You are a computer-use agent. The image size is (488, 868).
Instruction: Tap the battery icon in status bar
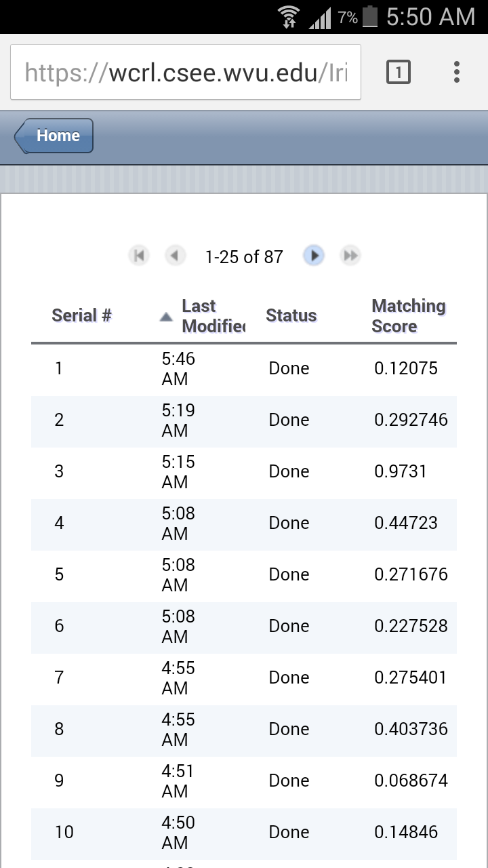[x=369, y=17]
